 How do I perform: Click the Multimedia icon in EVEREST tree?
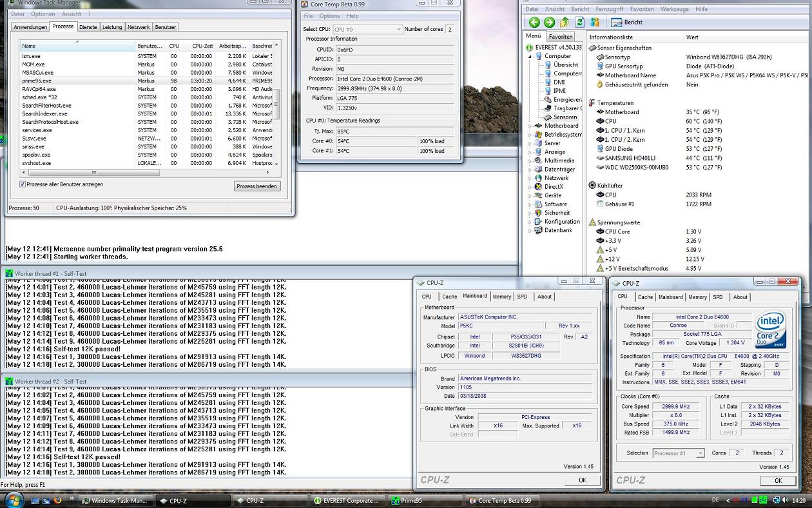click(539, 161)
